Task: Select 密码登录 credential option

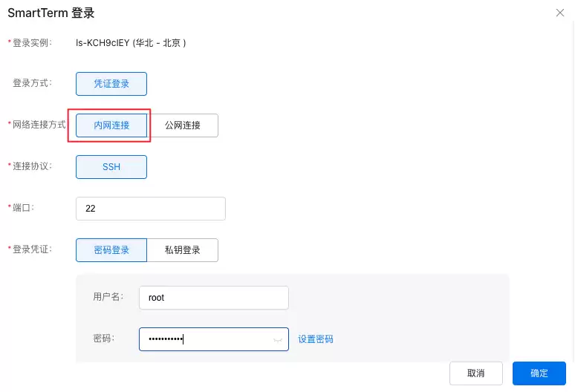Action: click(x=111, y=250)
